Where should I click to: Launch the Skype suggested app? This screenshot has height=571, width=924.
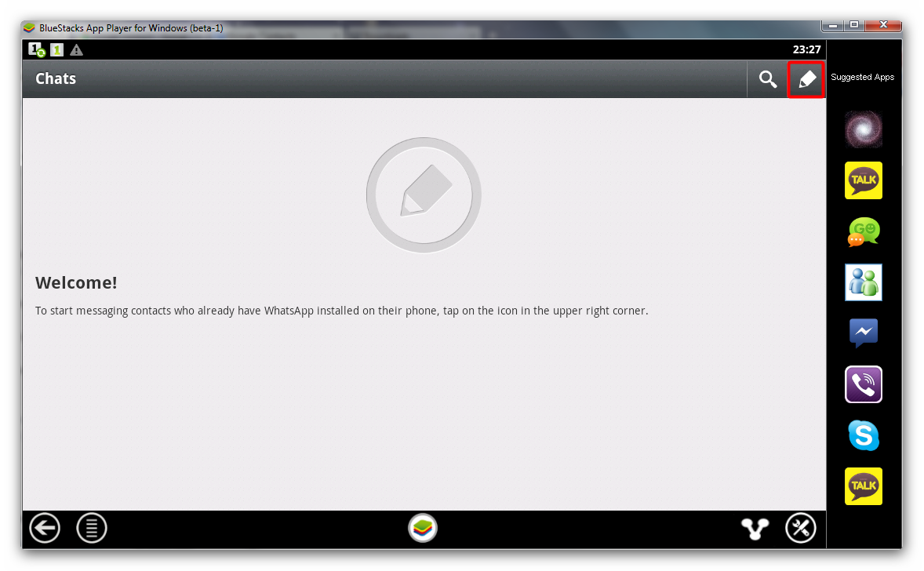point(864,435)
